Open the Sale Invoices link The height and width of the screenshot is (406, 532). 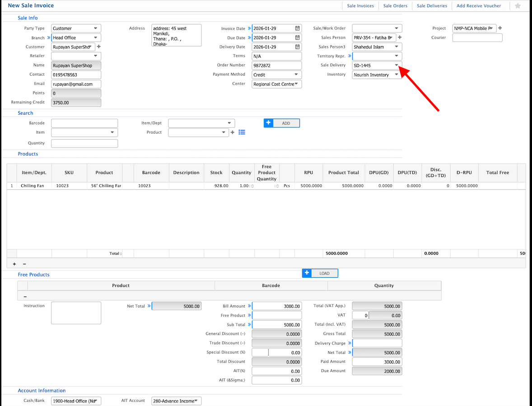pos(360,6)
